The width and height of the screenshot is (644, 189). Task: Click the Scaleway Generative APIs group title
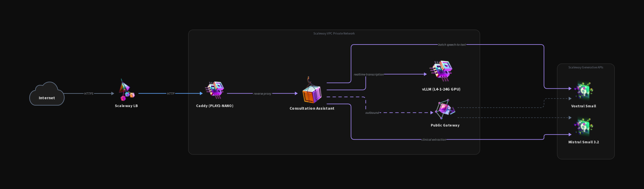(x=586, y=67)
